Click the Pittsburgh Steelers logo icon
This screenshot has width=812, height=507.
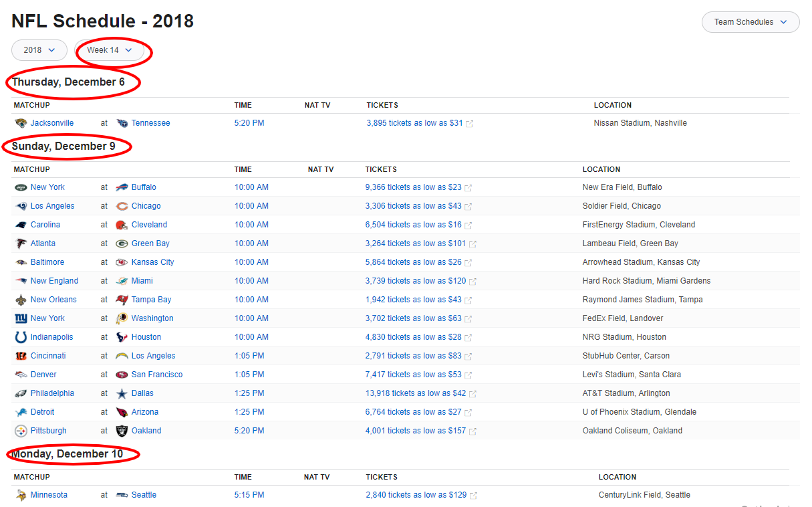click(21, 431)
